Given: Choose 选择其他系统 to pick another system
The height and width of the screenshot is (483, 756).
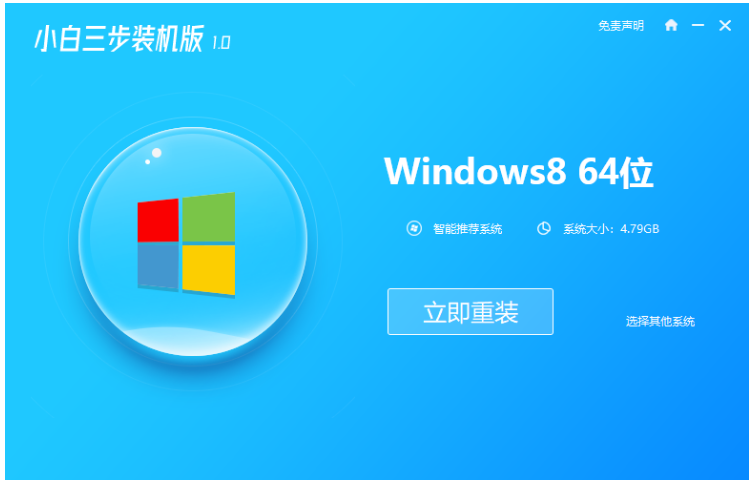Looking at the screenshot, I should click(x=660, y=322).
